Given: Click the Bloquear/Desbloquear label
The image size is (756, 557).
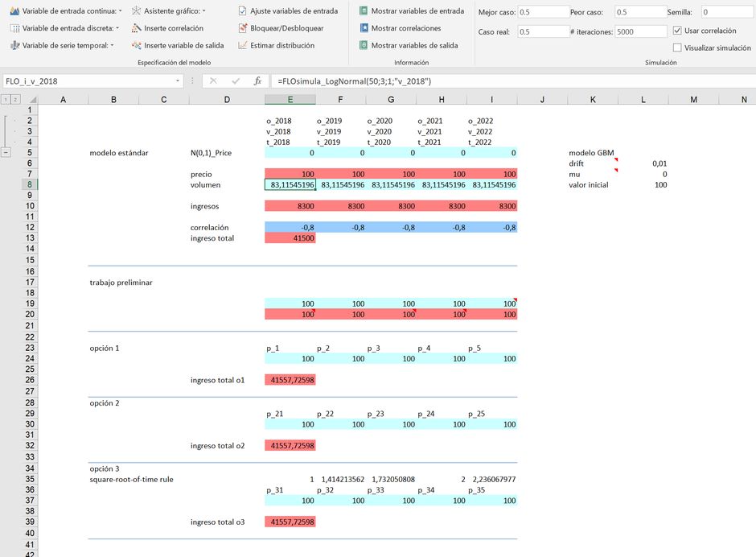Looking at the screenshot, I should tap(287, 28).
